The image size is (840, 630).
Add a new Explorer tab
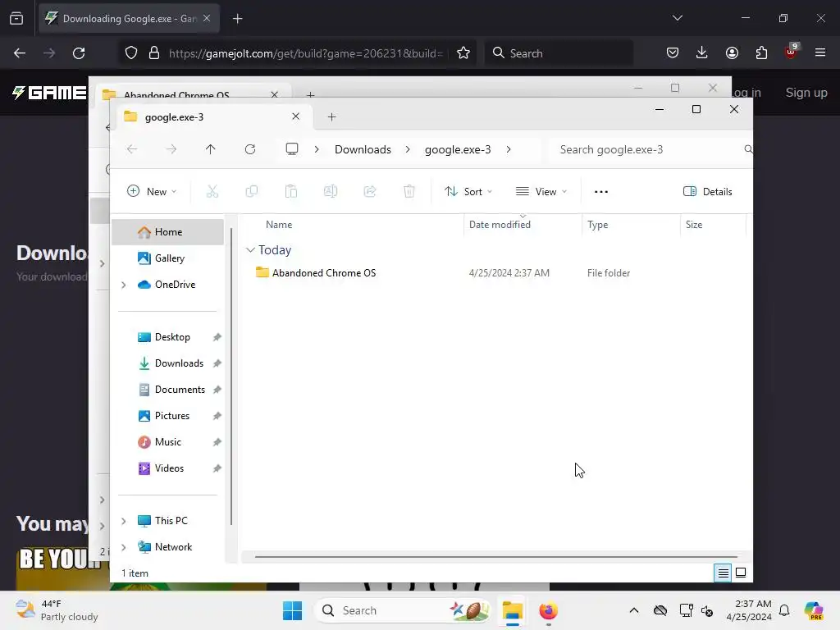point(331,116)
